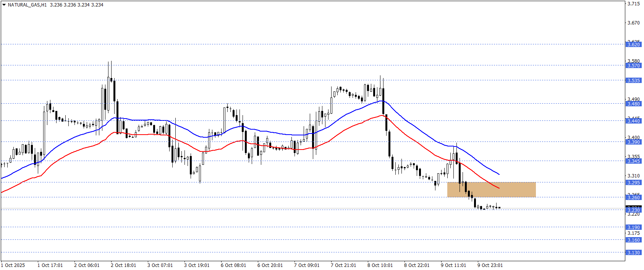Image resolution: width=644 pixels, height=270 pixels.
Task: Select the 6 Oct 20:01 time marker
Action: point(270,265)
